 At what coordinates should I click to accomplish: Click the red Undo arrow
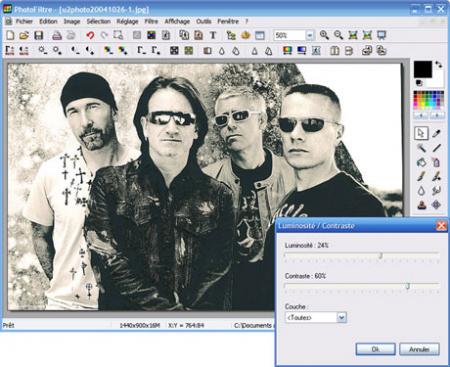(x=90, y=35)
